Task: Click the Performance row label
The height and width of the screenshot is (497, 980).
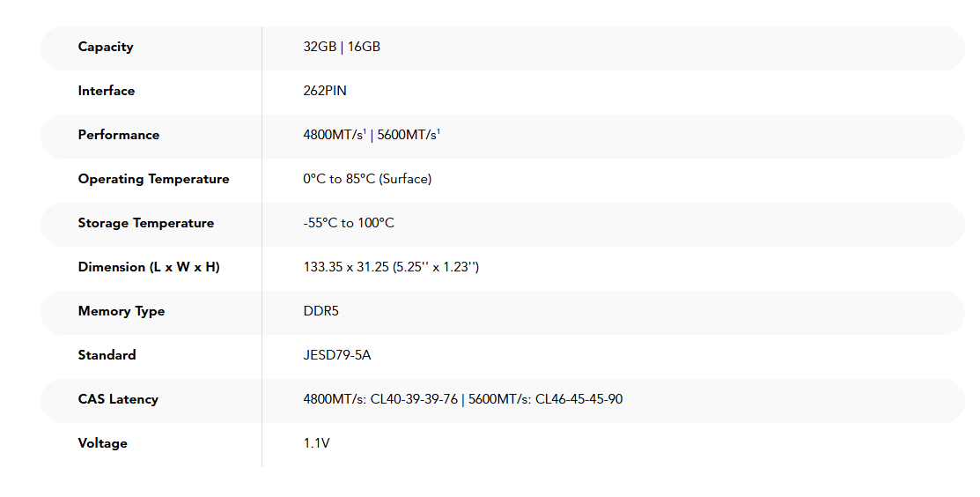Action: (x=119, y=135)
